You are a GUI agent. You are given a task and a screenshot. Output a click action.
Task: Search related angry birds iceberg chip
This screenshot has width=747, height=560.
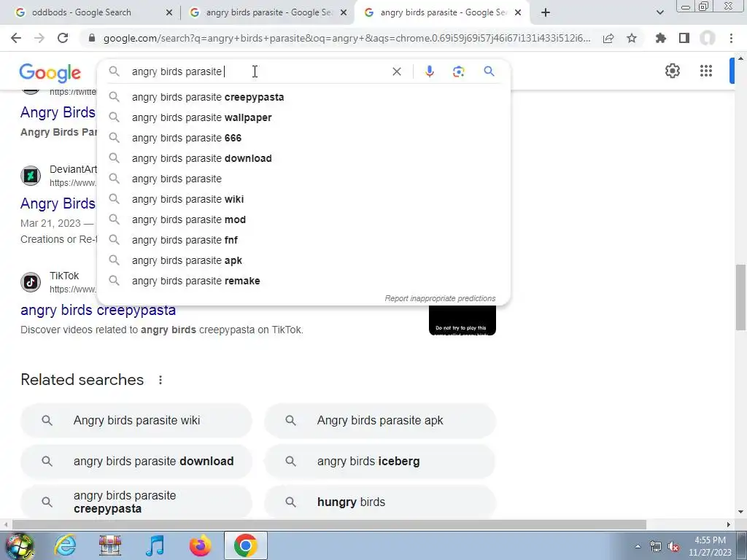point(379,462)
